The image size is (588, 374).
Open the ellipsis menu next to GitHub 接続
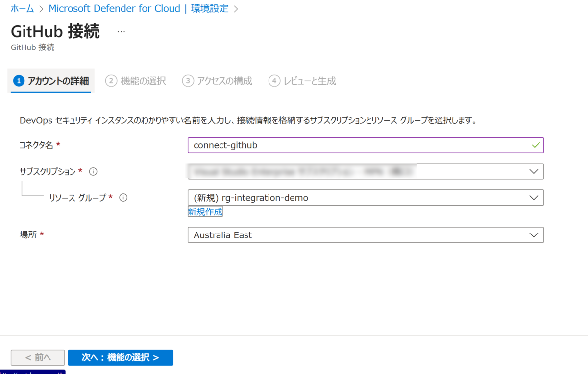pos(121,32)
